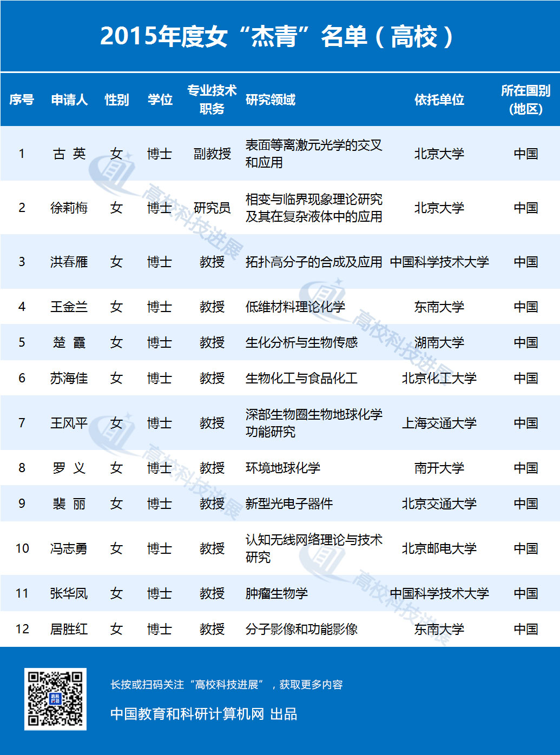
Task: Click footer text 中国教育和科研计算机网 出品
Action: point(203,714)
